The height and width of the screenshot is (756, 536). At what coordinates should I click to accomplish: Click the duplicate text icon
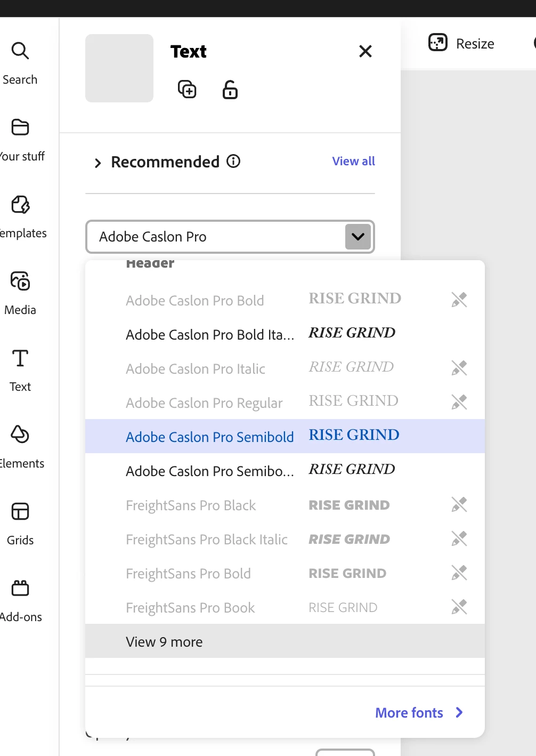tap(187, 89)
